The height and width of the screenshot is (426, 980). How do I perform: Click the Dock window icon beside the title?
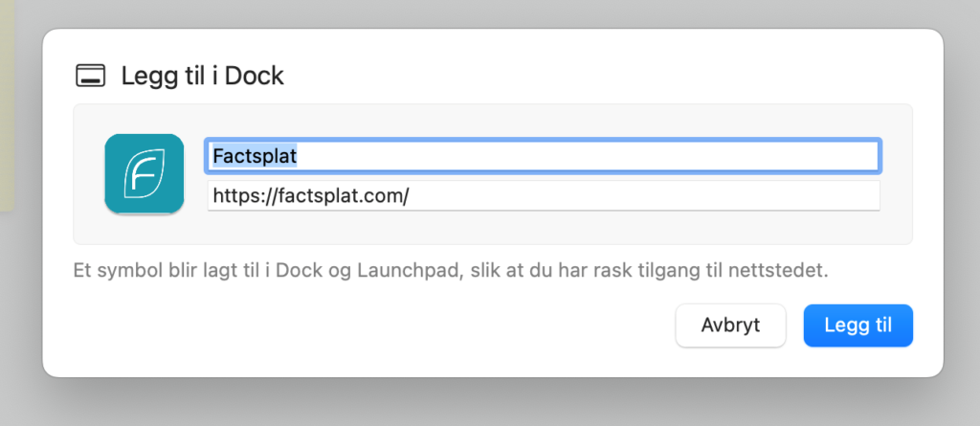tap(92, 77)
